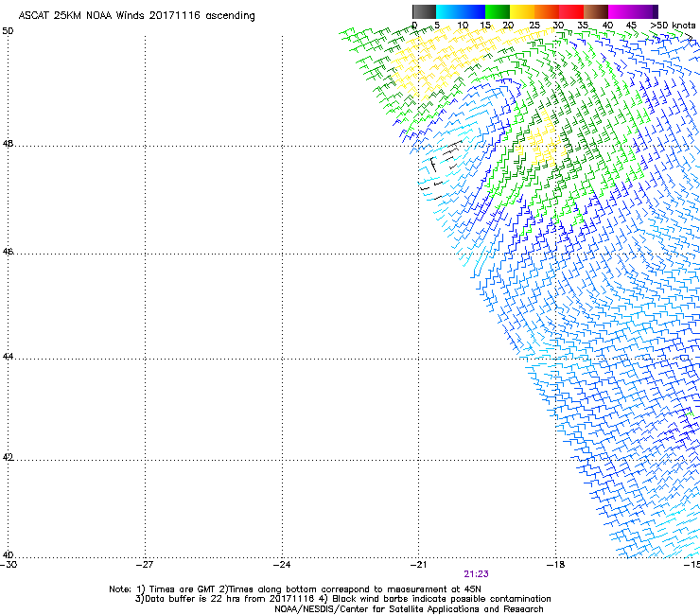Image resolution: width=700 pixels, height=615 pixels.
Task: Click the ASCAT 25KM NOAA Winds title
Action: 136,16
